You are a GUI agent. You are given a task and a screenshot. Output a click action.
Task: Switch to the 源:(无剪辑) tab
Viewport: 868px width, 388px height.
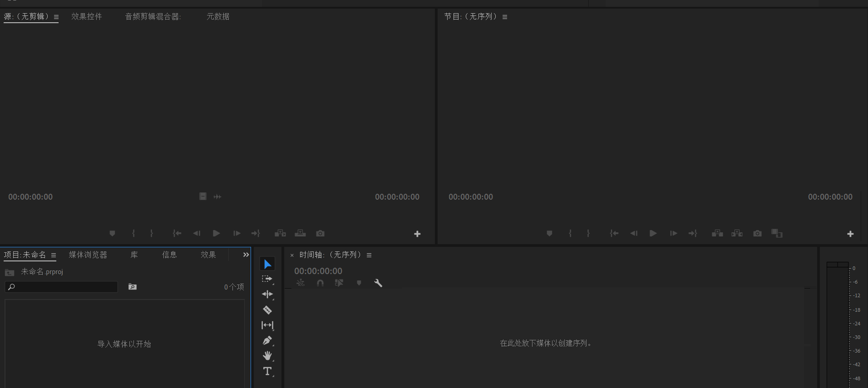(x=26, y=17)
